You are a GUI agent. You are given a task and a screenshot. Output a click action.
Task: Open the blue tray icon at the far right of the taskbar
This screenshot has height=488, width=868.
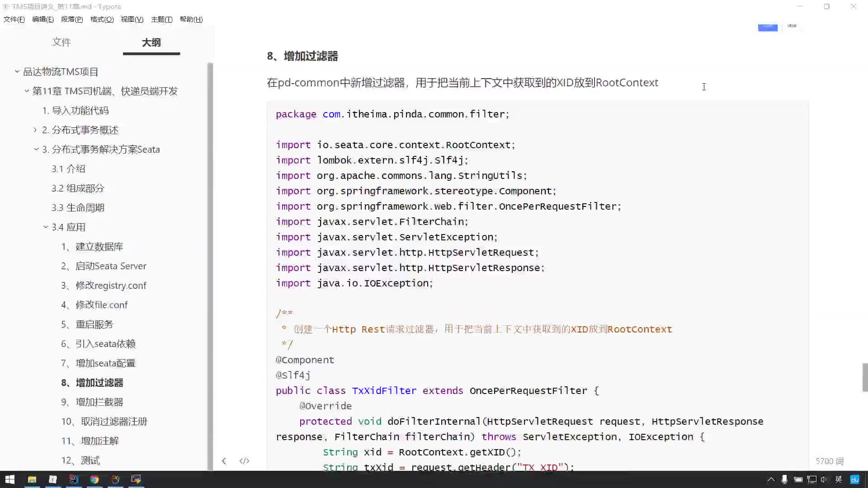pos(854,479)
